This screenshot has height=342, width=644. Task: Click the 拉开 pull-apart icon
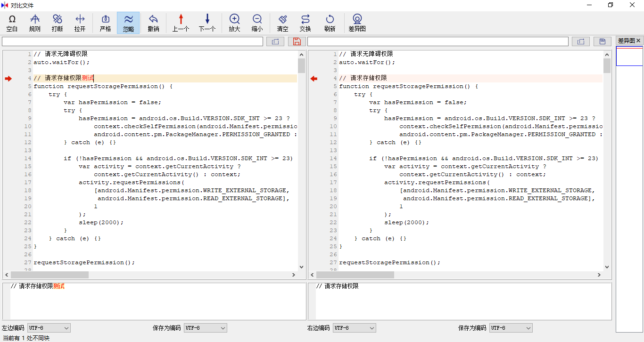pos(80,23)
